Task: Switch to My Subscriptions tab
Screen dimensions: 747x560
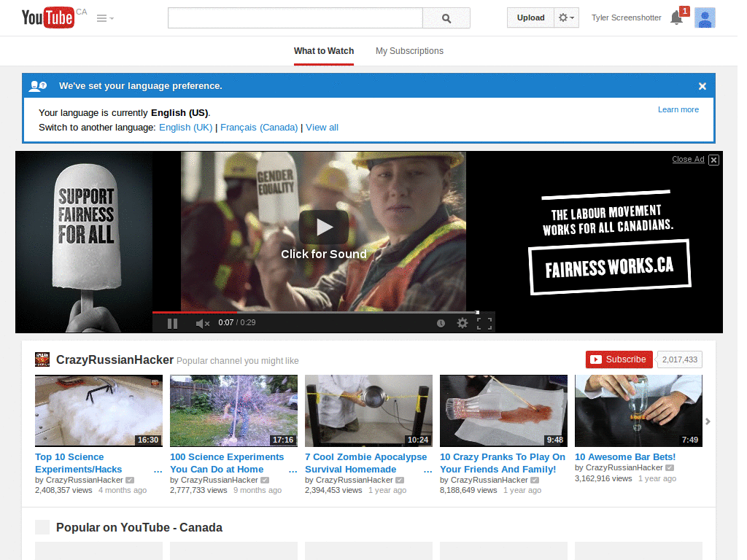Action: (x=409, y=51)
